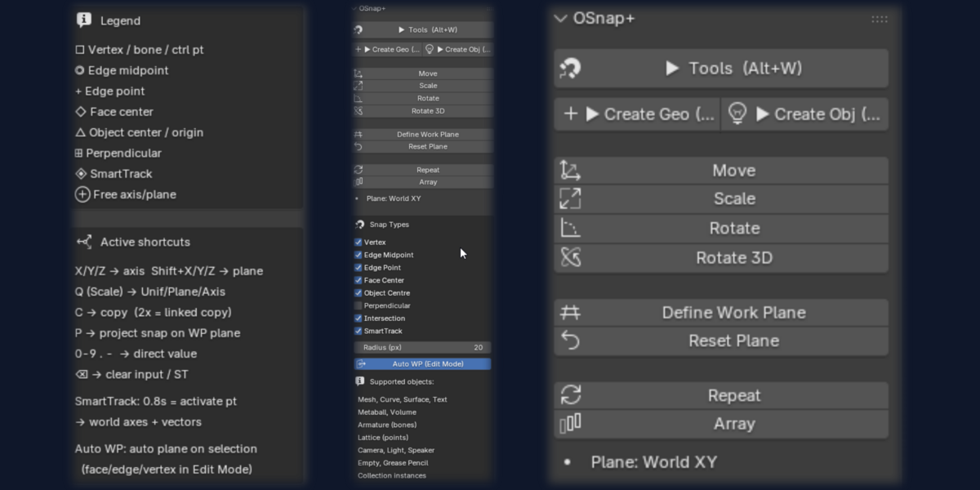Uncheck the SmartTrack snap option

click(359, 331)
